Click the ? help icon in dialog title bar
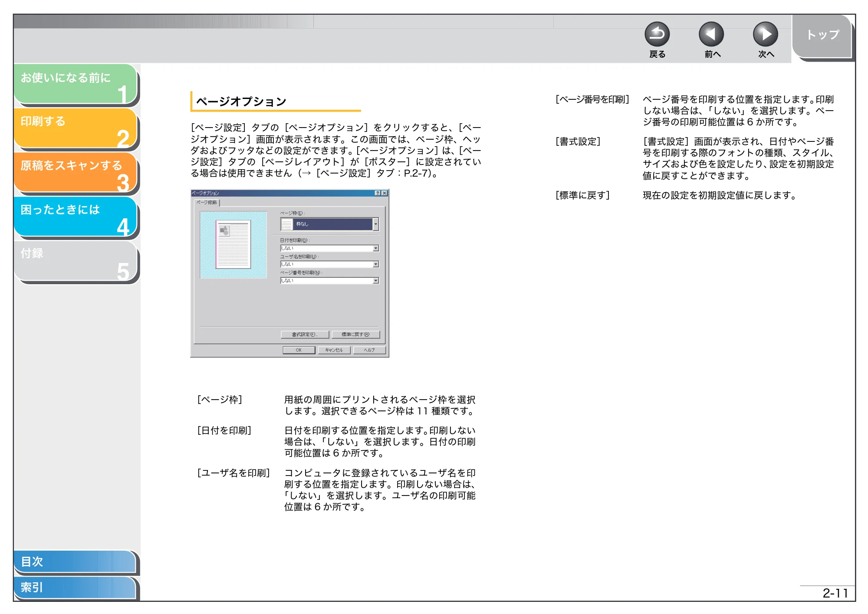This screenshot has height=614, width=868. point(377,193)
